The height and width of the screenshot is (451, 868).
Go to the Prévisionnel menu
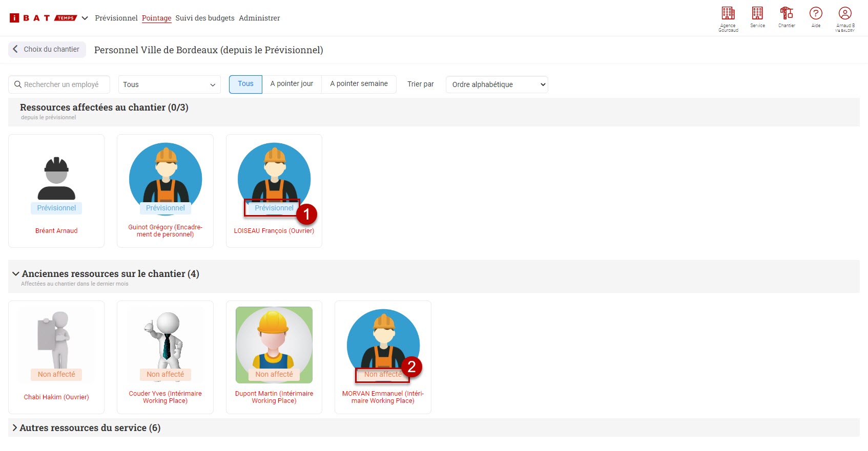tap(116, 18)
